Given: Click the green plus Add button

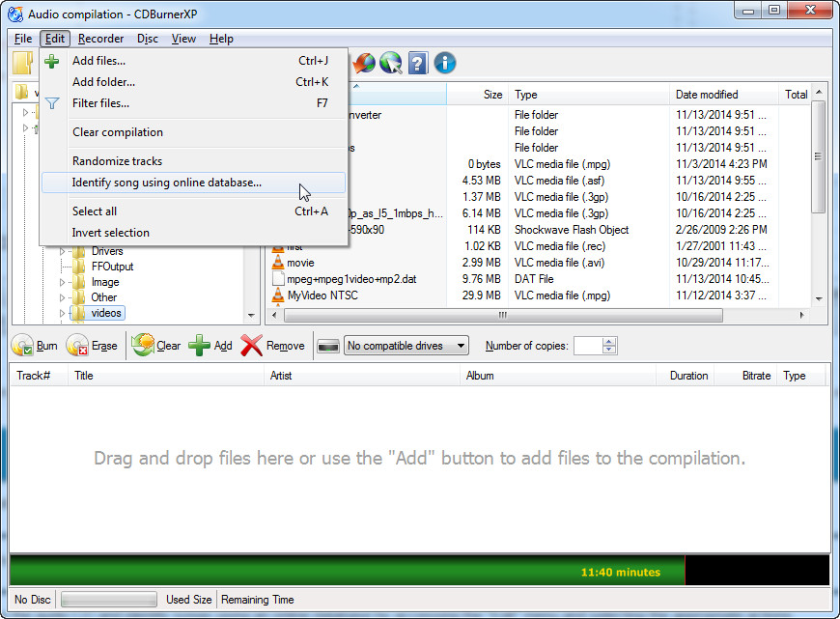Looking at the screenshot, I should click(x=210, y=346).
